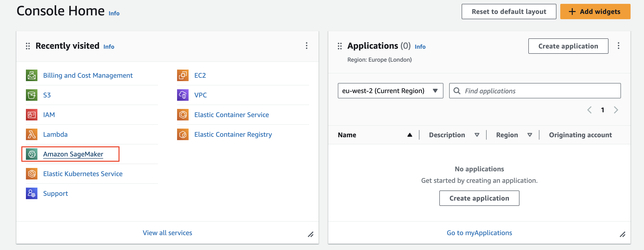Sort applications by Region column arrow
Image resolution: width=644 pixels, height=250 pixels.
[530, 135]
